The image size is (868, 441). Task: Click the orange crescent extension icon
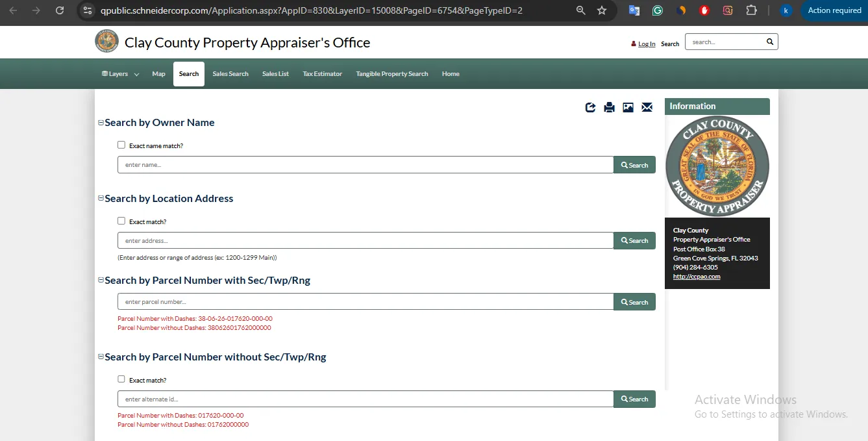[681, 10]
